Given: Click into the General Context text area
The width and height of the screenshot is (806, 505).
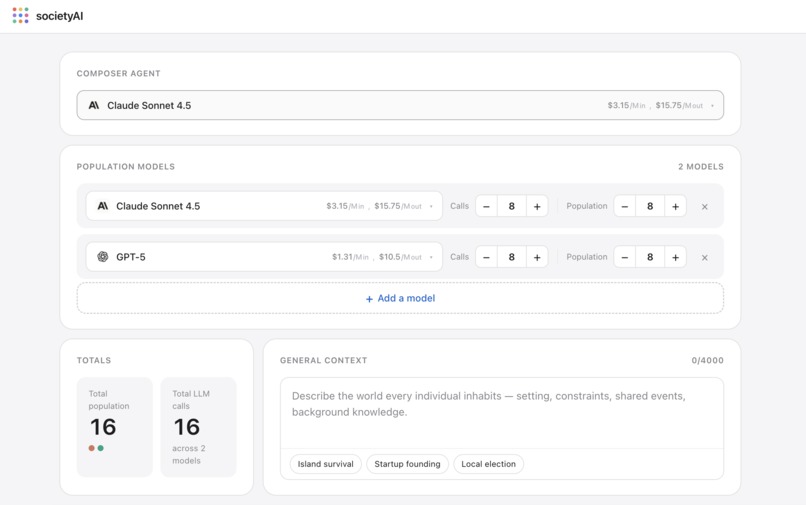Looking at the screenshot, I should tap(502, 413).
